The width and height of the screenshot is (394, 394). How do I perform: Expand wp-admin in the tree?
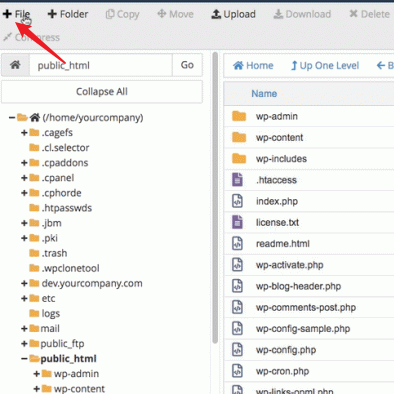click(x=37, y=374)
